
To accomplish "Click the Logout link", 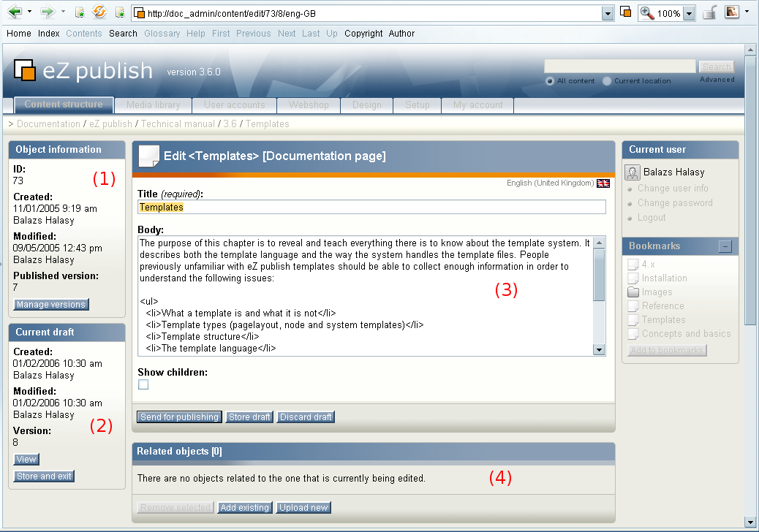I will pyautogui.click(x=652, y=218).
